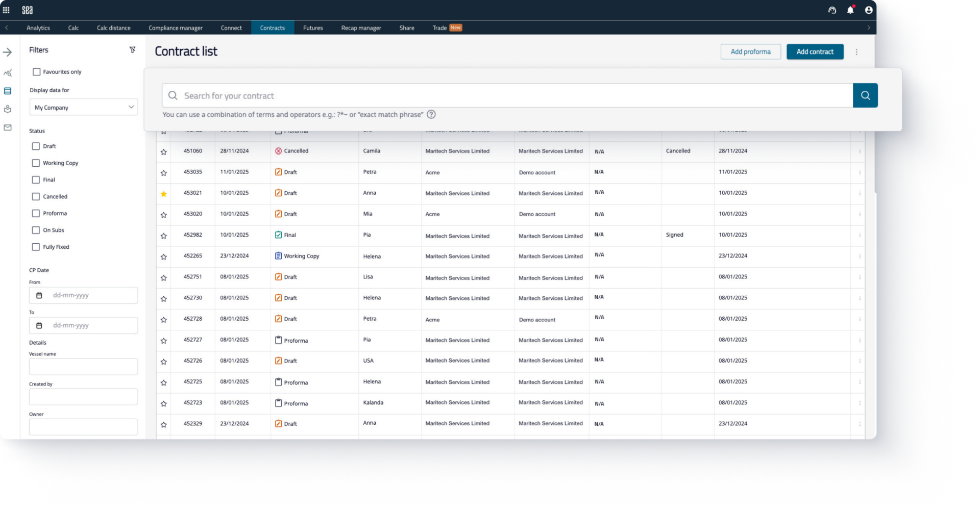Open the My Company dropdown
980x514 pixels.
click(x=83, y=107)
